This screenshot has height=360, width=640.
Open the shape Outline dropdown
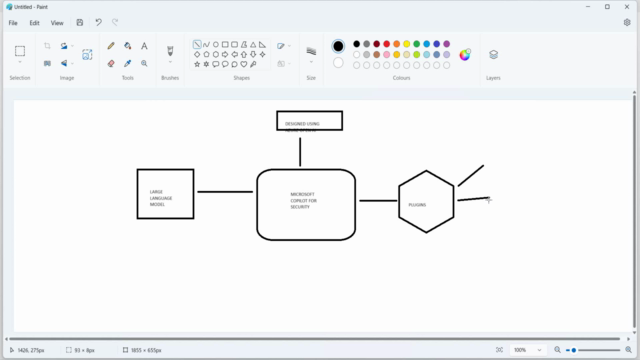(x=284, y=46)
